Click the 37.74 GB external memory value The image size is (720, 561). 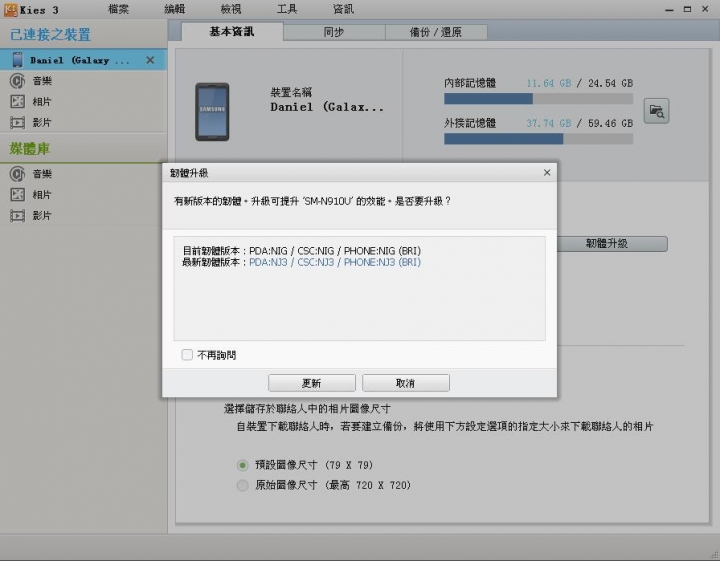tap(549, 123)
